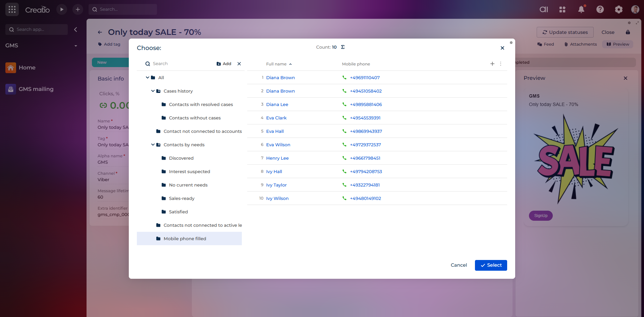644x317 pixels.
Task: Open the Creatio AI assistant icon
Action: tap(544, 9)
